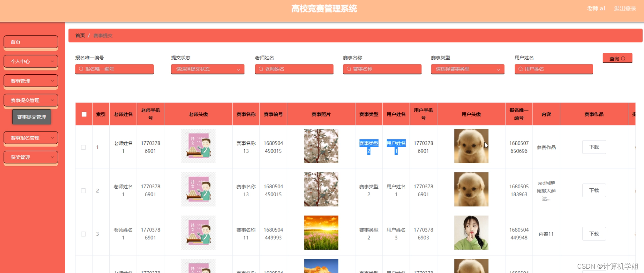Viewport: 644px width, 273px height.
Task: Click user phone 17703786903 cell
Action: click(x=423, y=234)
